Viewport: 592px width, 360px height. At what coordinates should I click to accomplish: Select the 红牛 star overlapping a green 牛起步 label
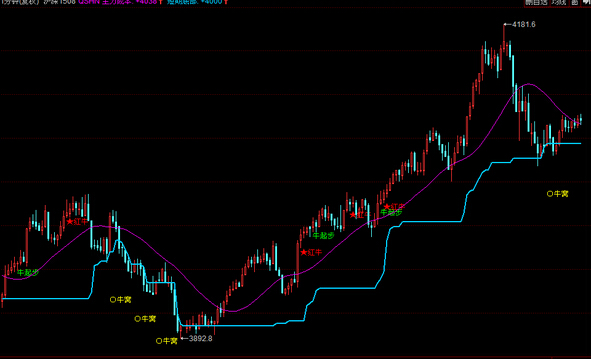coord(394,207)
